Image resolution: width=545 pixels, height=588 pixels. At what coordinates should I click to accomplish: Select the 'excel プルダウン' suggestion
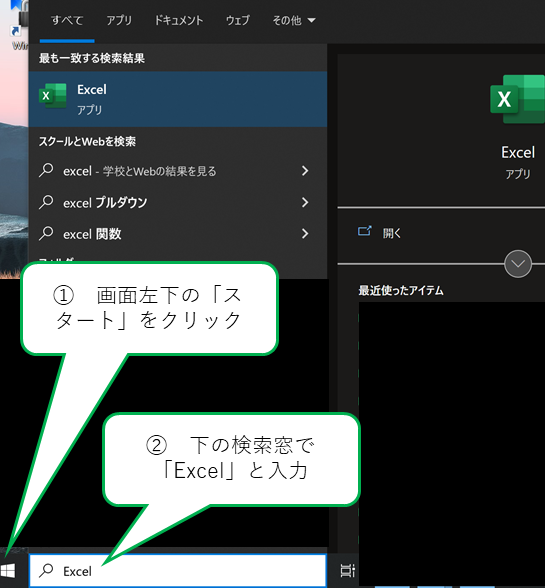(178, 202)
